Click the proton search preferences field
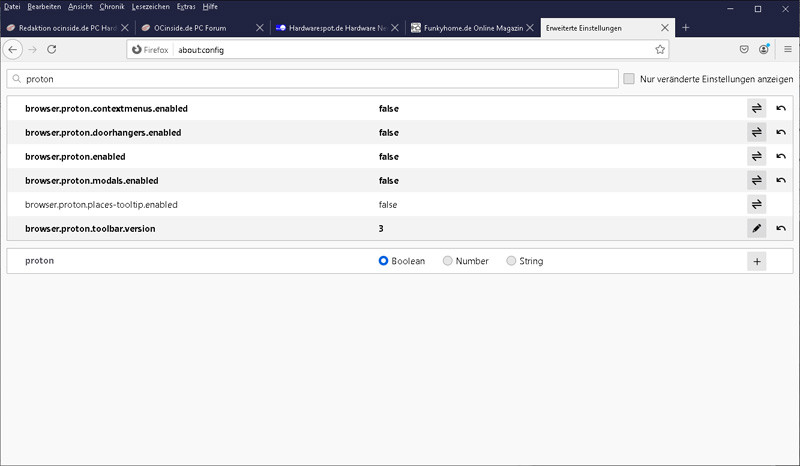The height and width of the screenshot is (466, 800). 312,79
